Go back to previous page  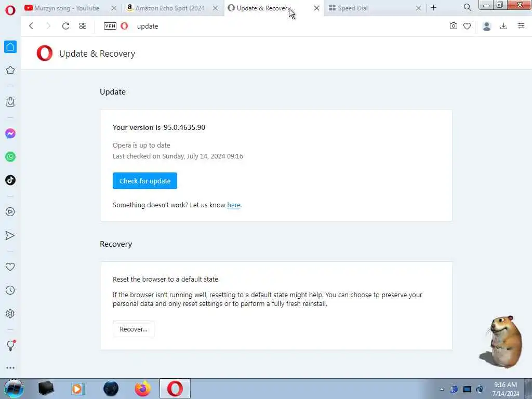pyautogui.click(x=31, y=26)
